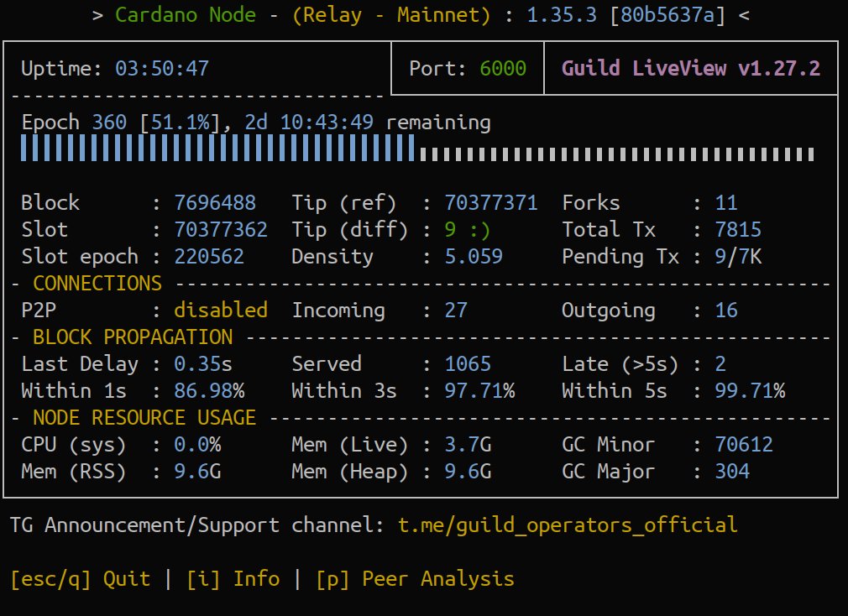Select Last Delay value 0.35s

[x=203, y=364]
